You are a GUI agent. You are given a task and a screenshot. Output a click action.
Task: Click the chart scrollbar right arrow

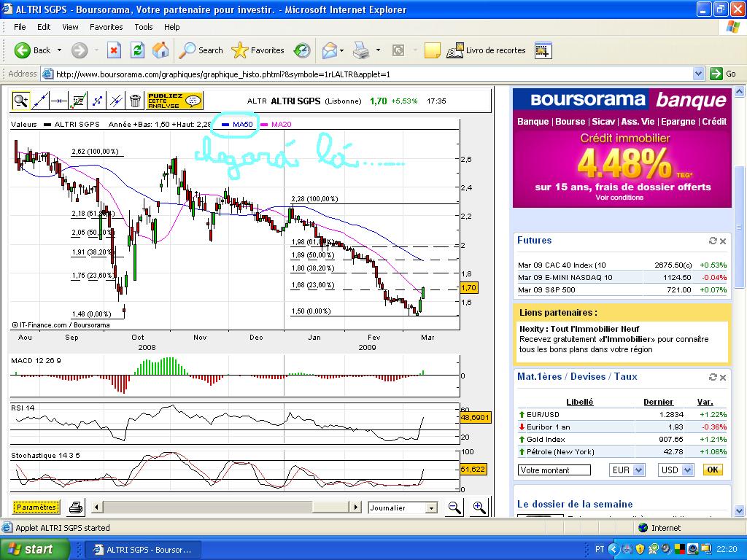pos(355,507)
